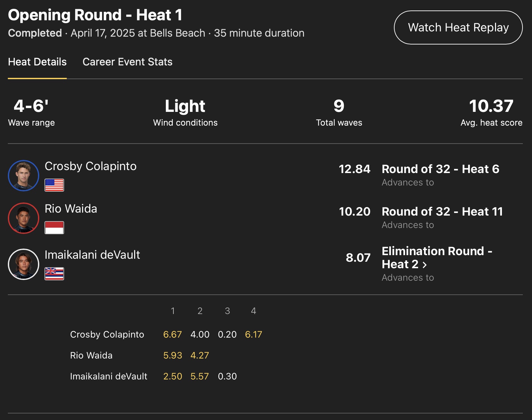Click Imaikalani deVault's 5.57 wave score
Viewport: 532px width, 420px height.
(200, 376)
